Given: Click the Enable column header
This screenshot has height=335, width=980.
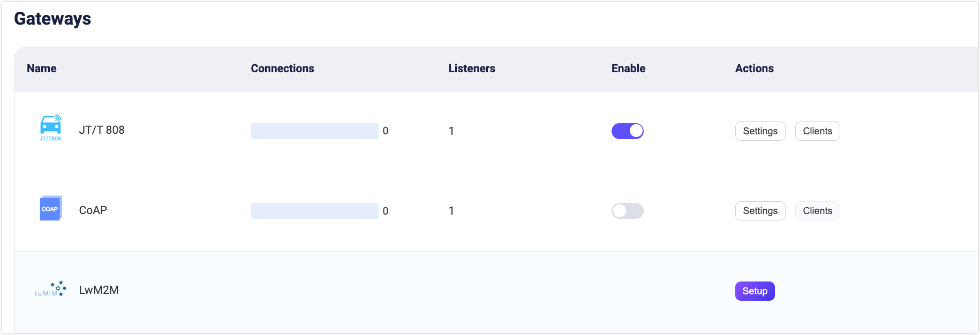Looking at the screenshot, I should [628, 68].
